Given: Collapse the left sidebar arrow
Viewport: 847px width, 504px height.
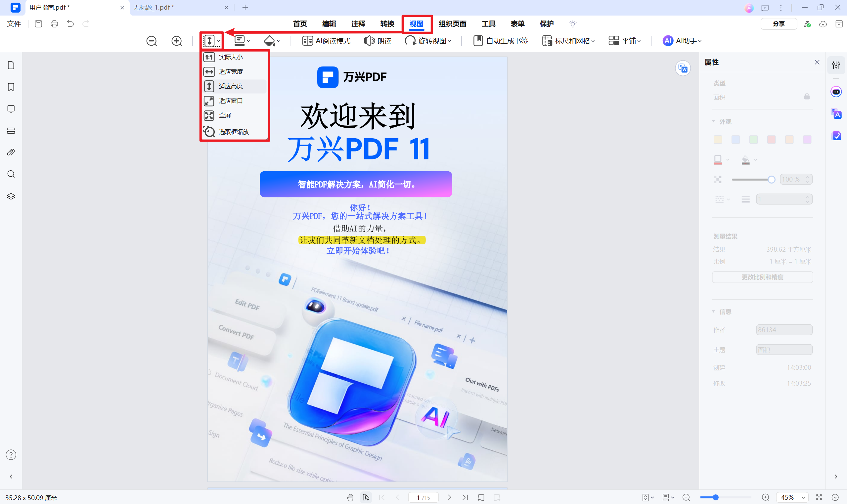Looking at the screenshot, I should pos(11,477).
